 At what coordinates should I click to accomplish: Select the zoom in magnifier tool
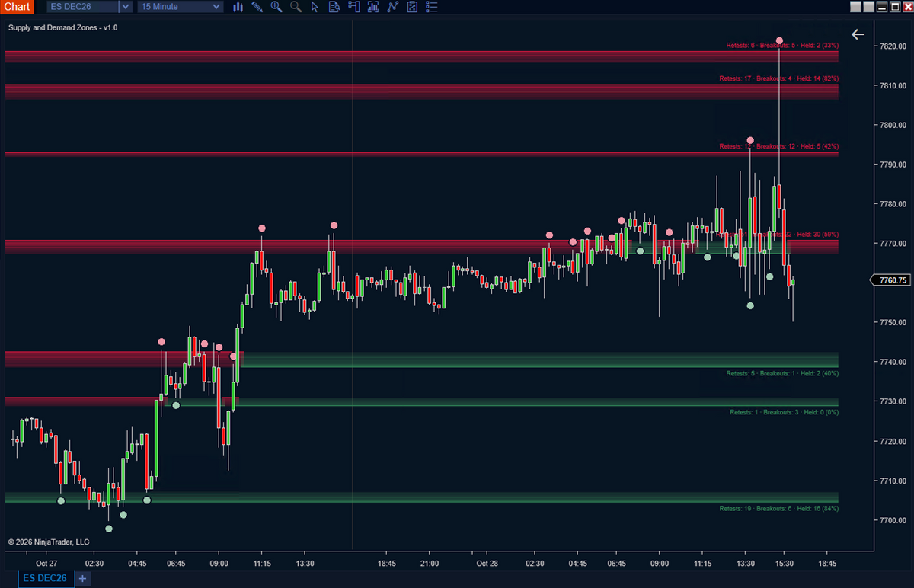coord(276,7)
